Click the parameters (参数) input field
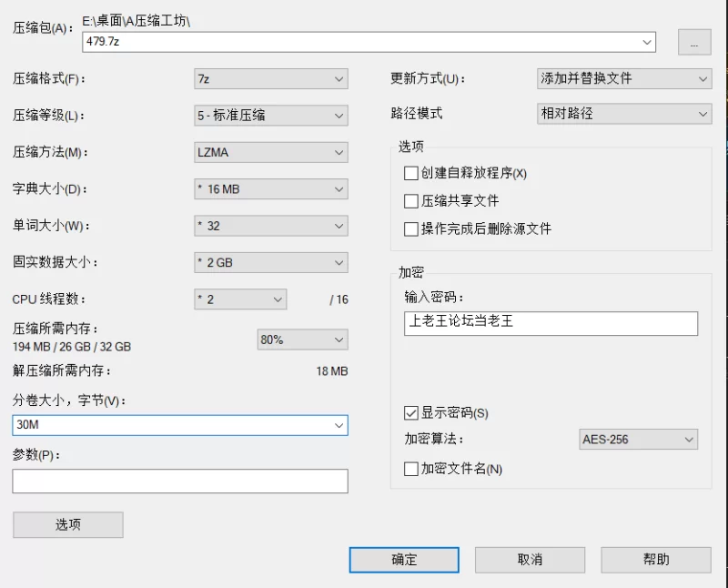Viewport: 728px width, 588px height. [180, 481]
